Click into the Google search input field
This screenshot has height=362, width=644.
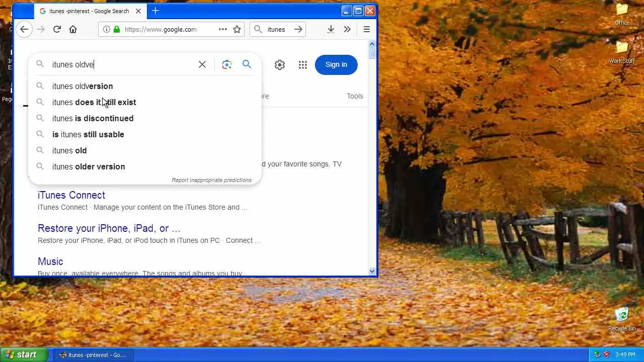123,64
